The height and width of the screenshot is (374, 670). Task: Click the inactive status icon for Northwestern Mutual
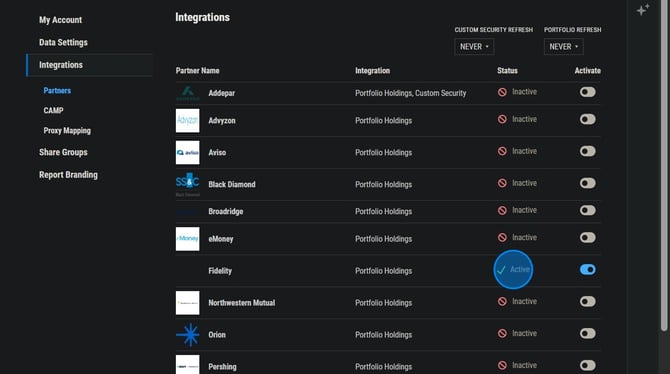[502, 301]
